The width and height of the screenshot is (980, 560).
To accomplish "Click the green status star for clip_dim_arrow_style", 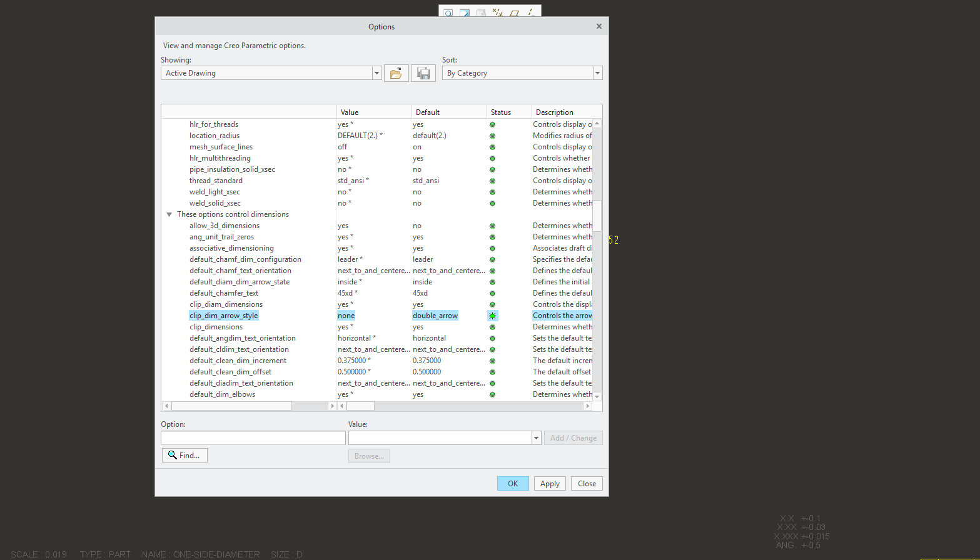I will coord(492,316).
